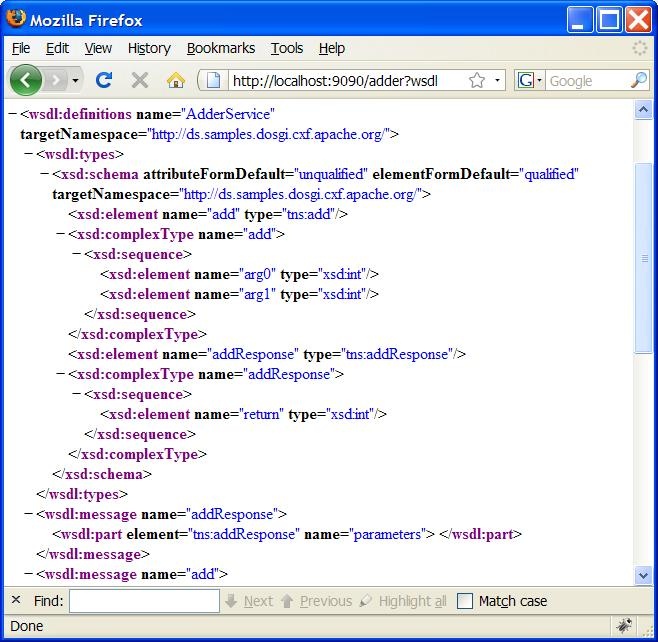This screenshot has height=642, width=658.
Task: Collapse the xsd:schema node
Action: tap(45, 174)
